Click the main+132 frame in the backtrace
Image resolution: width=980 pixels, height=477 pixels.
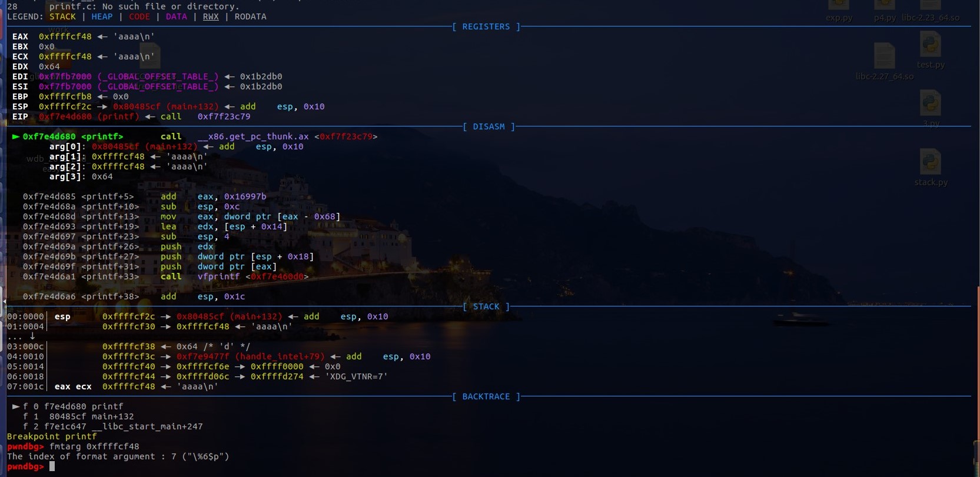(91, 416)
